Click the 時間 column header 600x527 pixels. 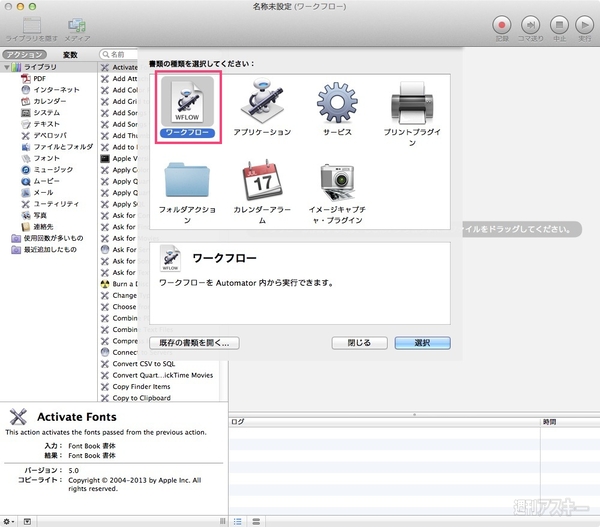(570, 422)
